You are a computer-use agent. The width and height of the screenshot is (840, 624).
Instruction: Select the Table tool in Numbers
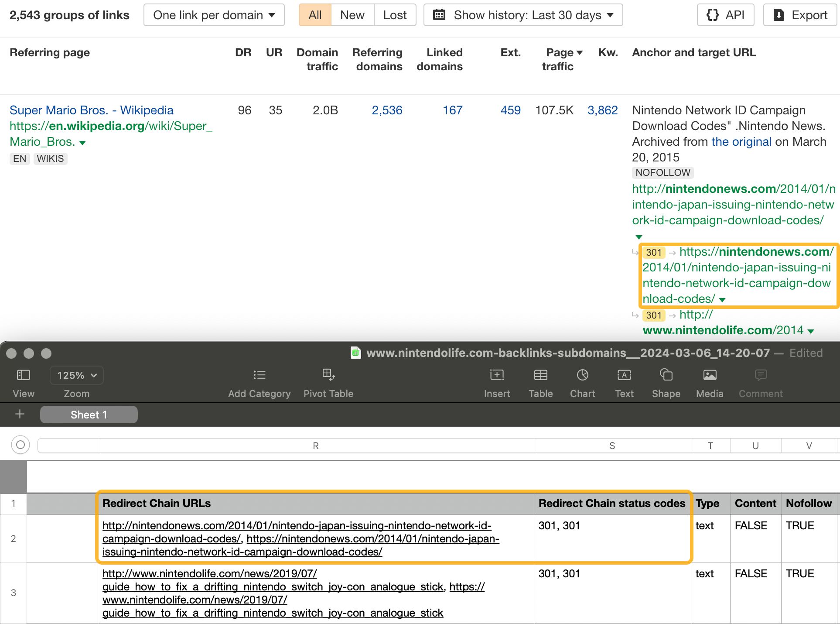tap(540, 382)
